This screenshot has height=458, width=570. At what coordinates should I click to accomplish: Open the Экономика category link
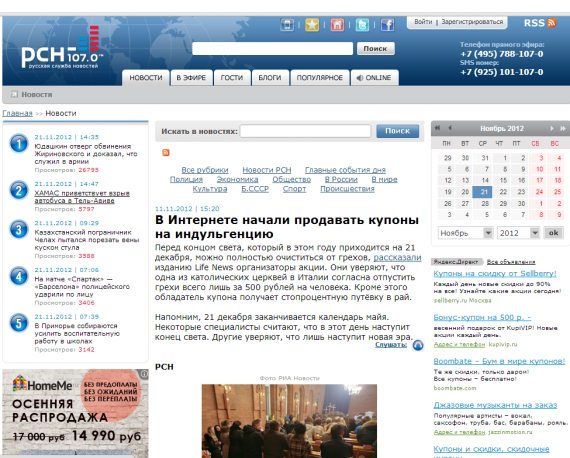click(x=237, y=180)
